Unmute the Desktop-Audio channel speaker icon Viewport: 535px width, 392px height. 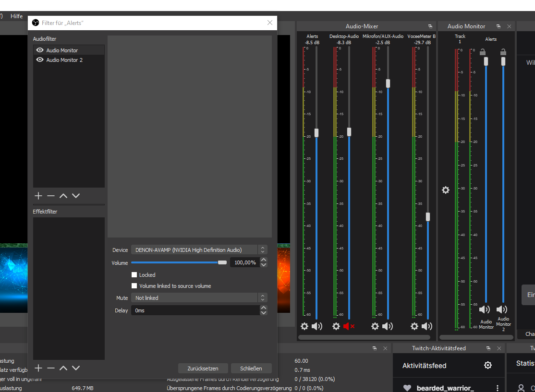coord(349,326)
